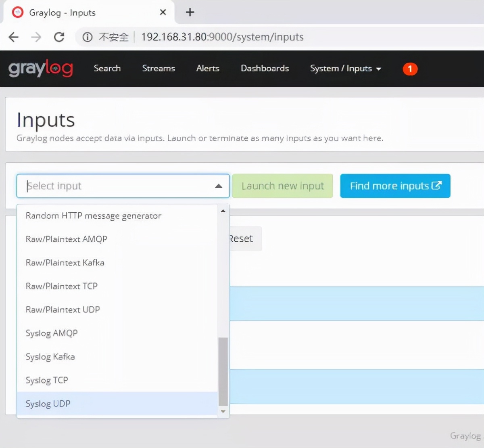Click the down arrow in the input type list

(x=223, y=411)
